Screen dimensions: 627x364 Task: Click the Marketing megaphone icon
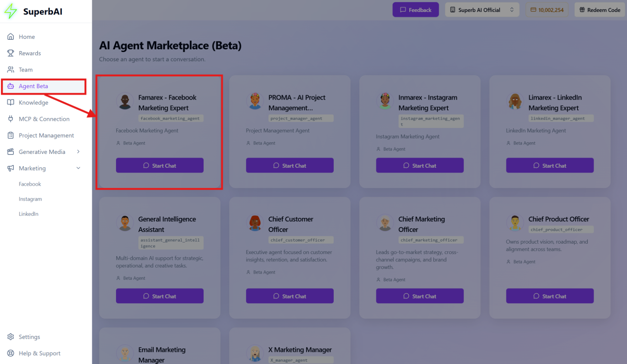10,168
